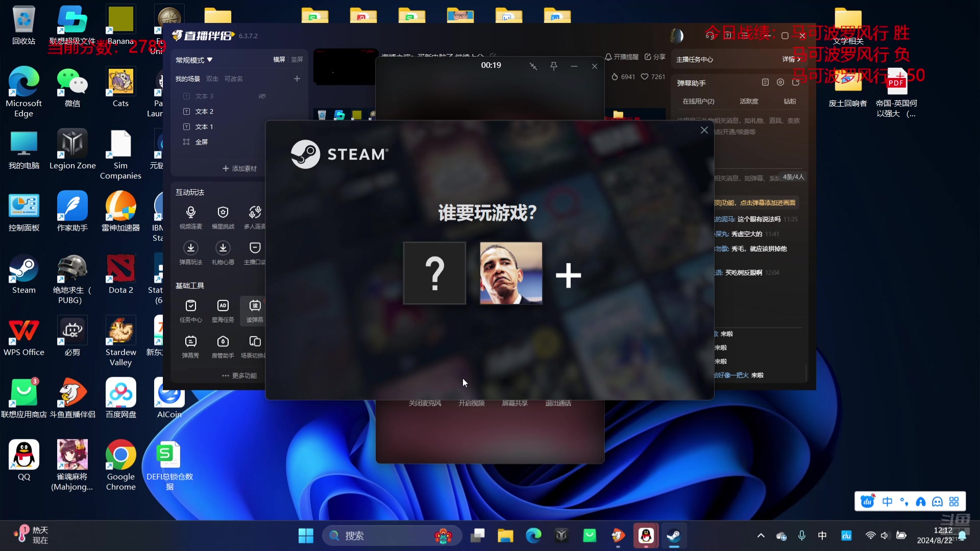The image size is (980, 551).
Task: Click 开启视频 in call window
Action: pyautogui.click(x=471, y=403)
